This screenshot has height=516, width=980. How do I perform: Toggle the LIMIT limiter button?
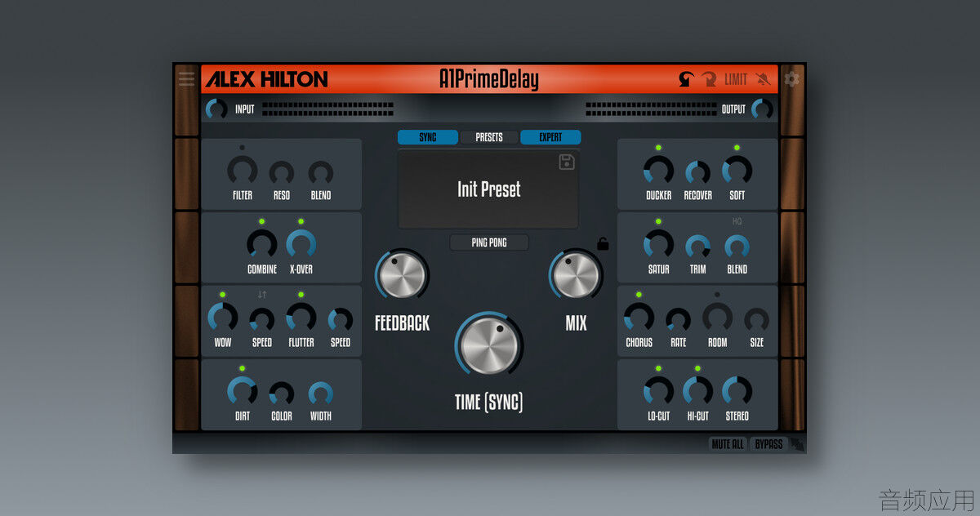[736, 79]
